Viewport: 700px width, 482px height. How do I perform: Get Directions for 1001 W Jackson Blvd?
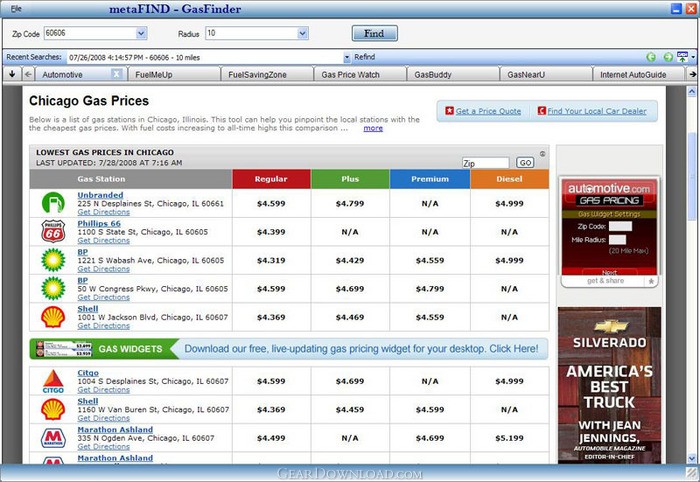[x=104, y=326]
